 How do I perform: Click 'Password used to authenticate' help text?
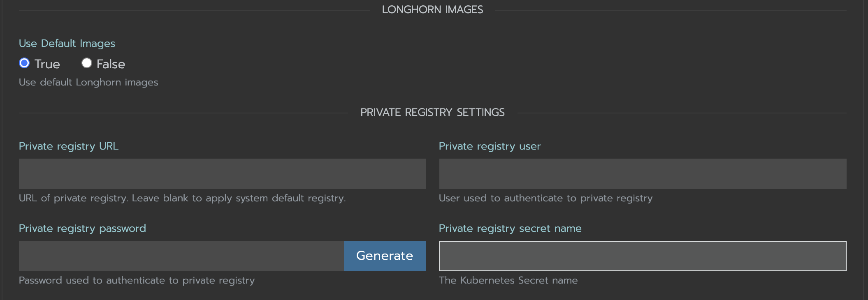point(137,281)
